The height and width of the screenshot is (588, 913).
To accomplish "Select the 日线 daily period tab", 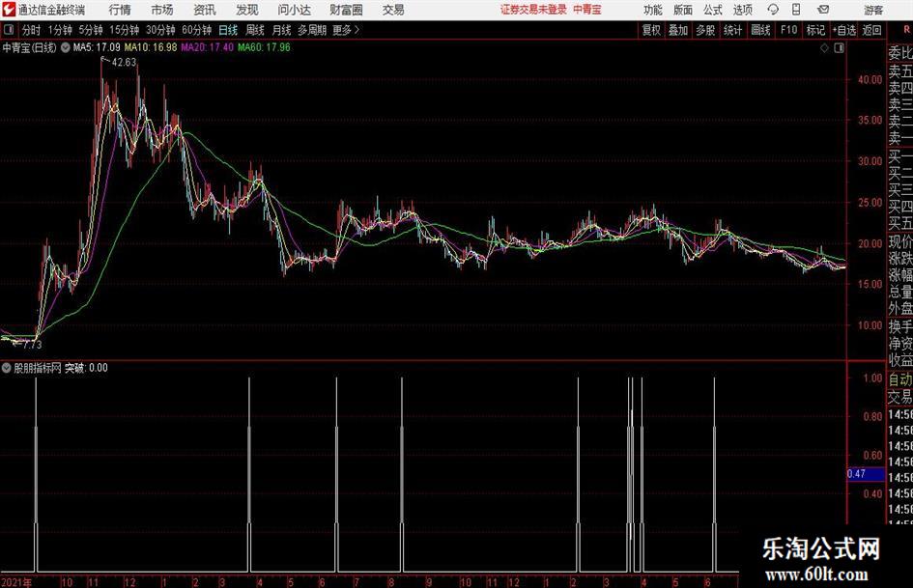I will point(228,30).
